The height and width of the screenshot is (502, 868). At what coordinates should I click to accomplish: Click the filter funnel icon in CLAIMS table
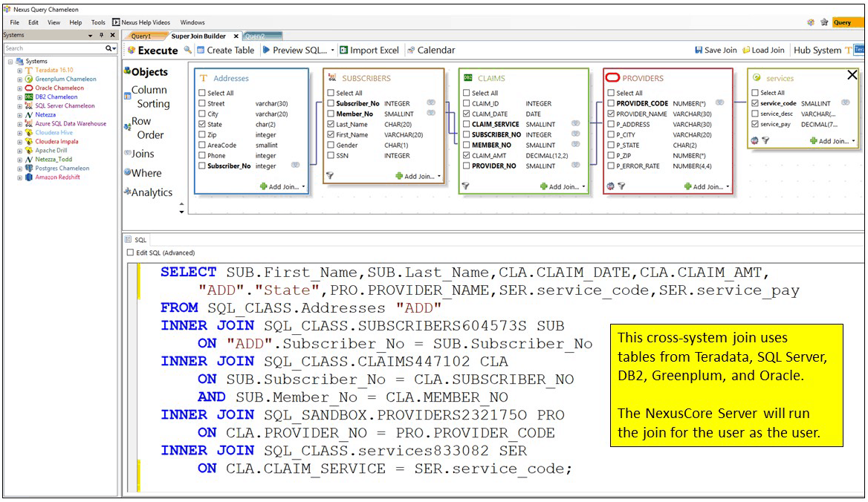point(465,186)
